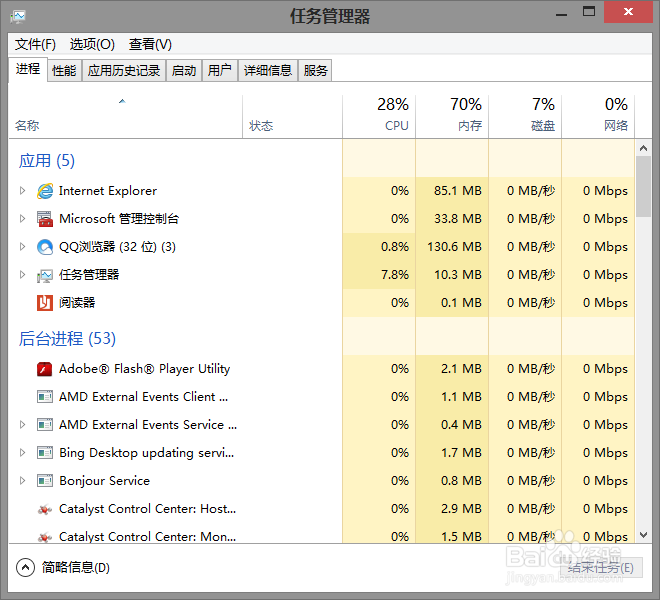This screenshot has width=660, height=600.
Task: Click the Catalyst Control Center: Mon icon
Action: click(x=45, y=537)
